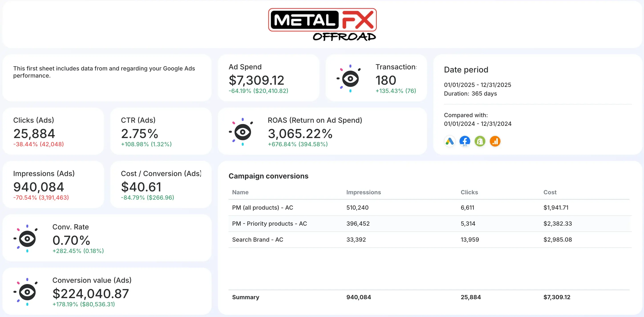Click the Compared with: label
The width and height of the screenshot is (644, 317).
click(466, 115)
